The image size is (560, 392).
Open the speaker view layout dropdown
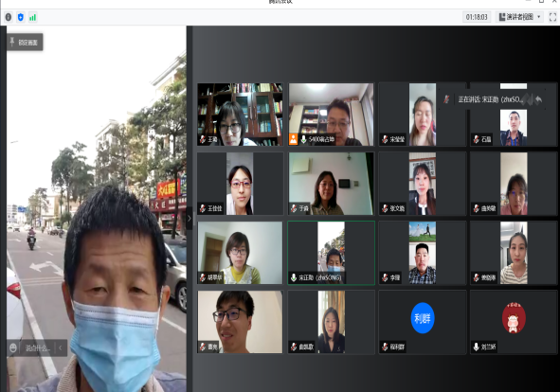519,17
